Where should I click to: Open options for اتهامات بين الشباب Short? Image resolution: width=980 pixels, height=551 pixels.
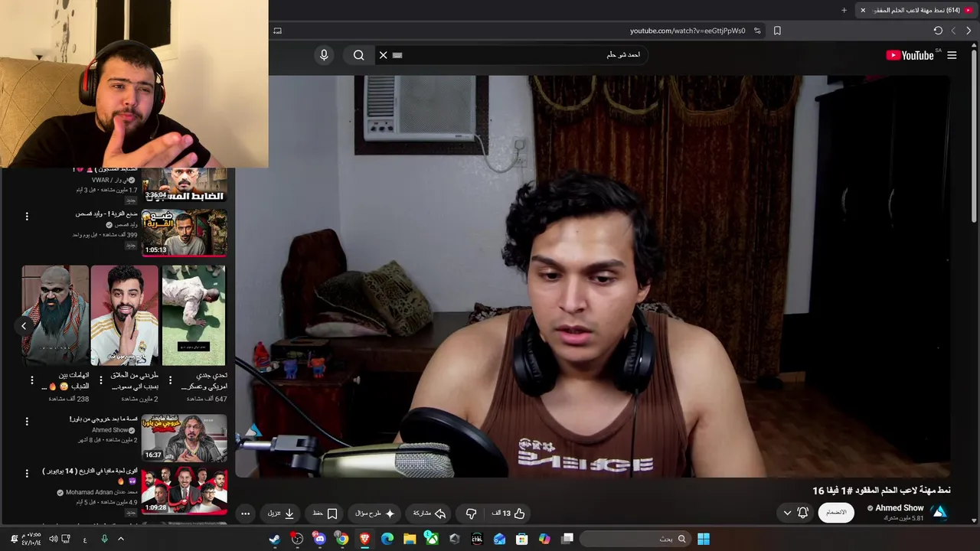(x=32, y=380)
